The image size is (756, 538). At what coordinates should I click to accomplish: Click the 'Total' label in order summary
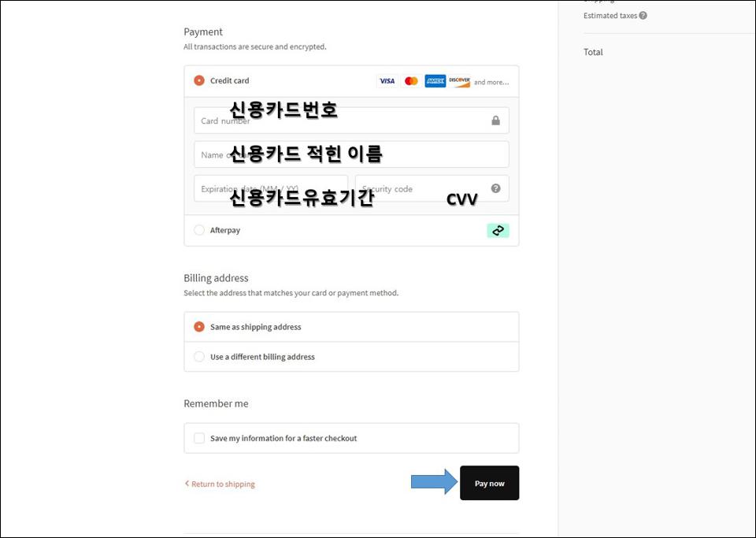593,52
